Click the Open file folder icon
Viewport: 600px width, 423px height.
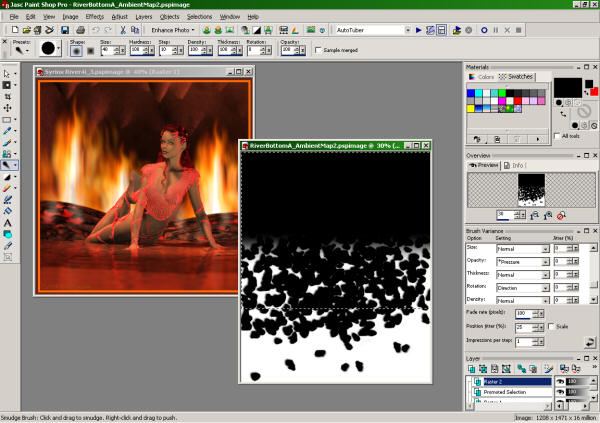tap(26, 30)
